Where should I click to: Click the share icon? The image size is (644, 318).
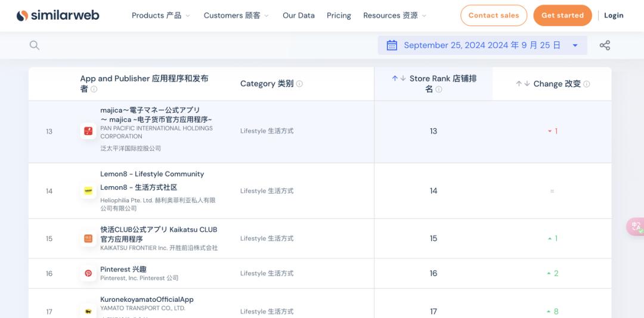[605, 45]
